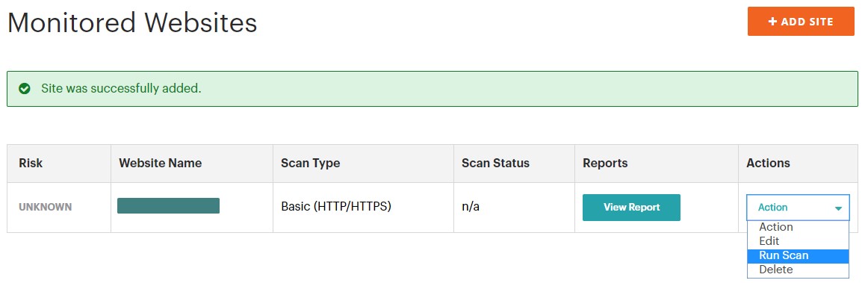Click the UNKNOWN risk label
Screen dimensions: 868x283
point(46,207)
